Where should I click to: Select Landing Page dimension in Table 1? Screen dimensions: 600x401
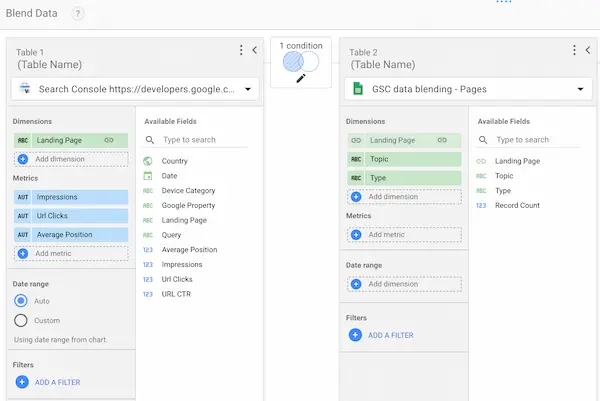(x=71, y=140)
